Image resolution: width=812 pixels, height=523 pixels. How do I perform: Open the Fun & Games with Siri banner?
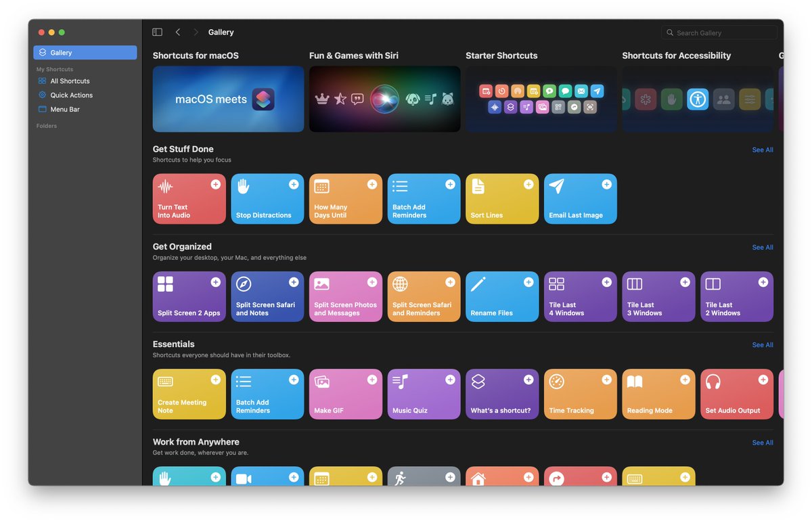[385, 99]
